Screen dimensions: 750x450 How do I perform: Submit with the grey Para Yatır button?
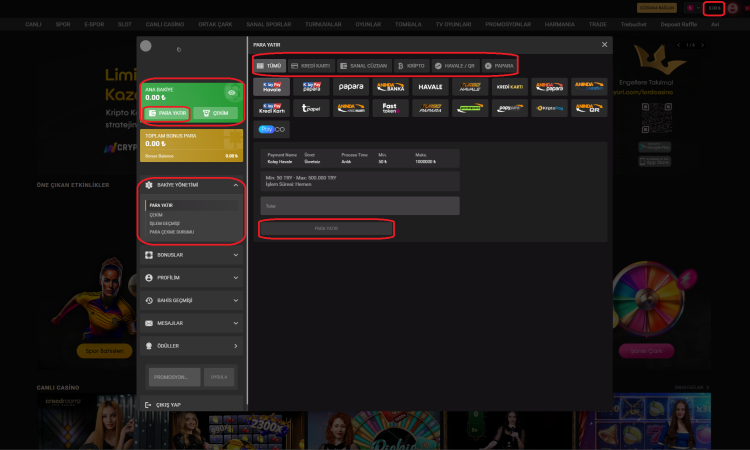[326, 229]
